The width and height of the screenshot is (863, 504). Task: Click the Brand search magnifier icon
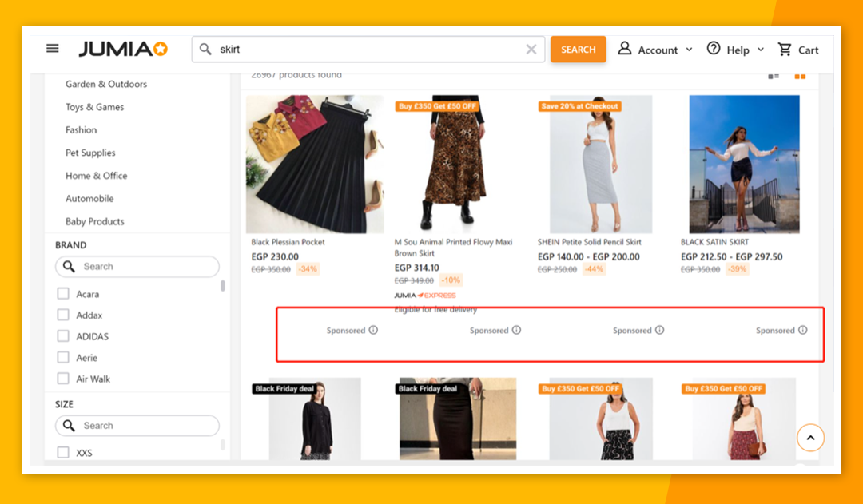pos(69,266)
